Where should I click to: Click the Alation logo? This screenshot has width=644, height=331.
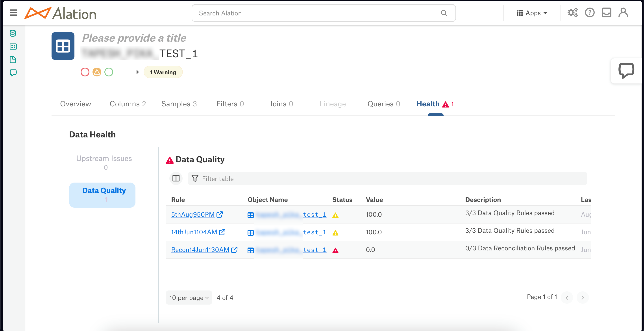click(60, 13)
